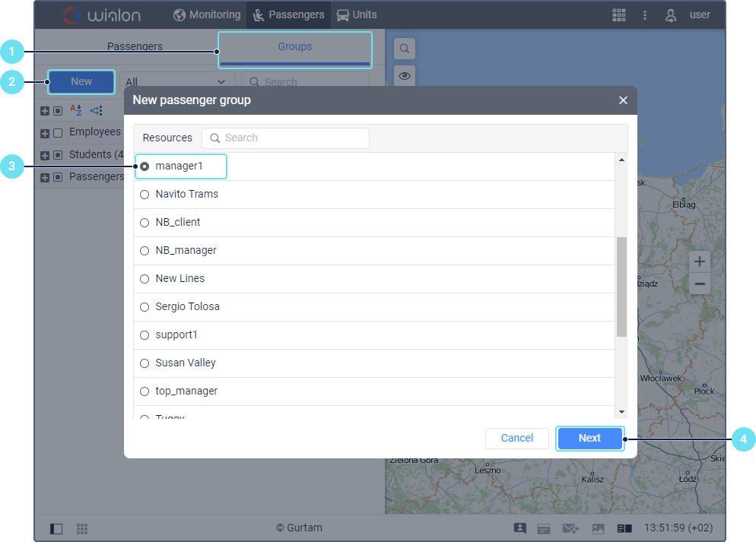Open the map search magnifier tool

click(x=405, y=49)
